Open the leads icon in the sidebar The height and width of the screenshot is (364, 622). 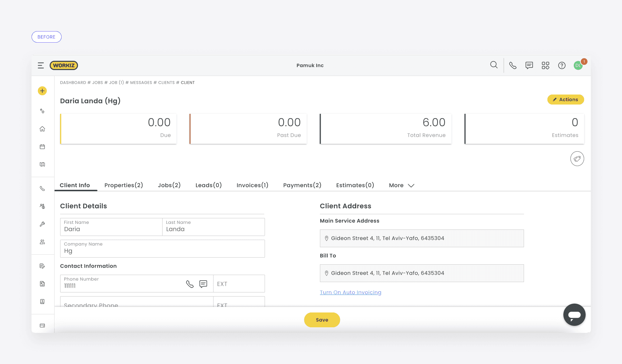tap(42, 206)
